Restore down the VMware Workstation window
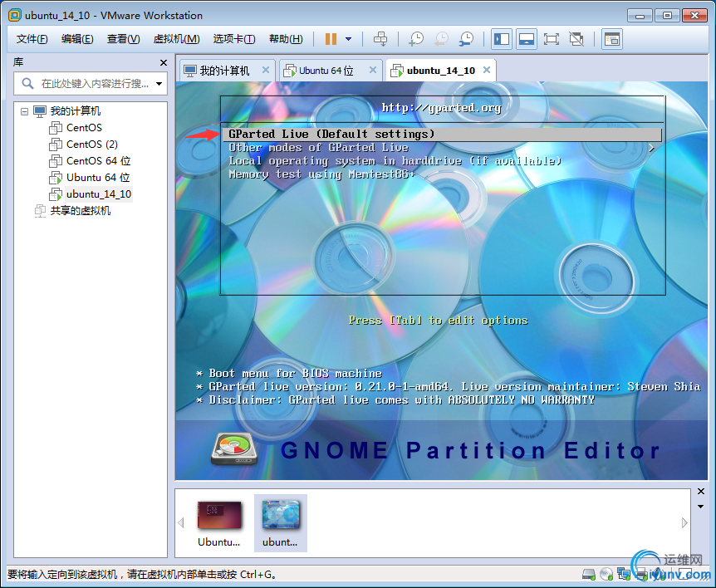The width and height of the screenshot is (716, 588). pyautogui.click(x=667, y=16)
